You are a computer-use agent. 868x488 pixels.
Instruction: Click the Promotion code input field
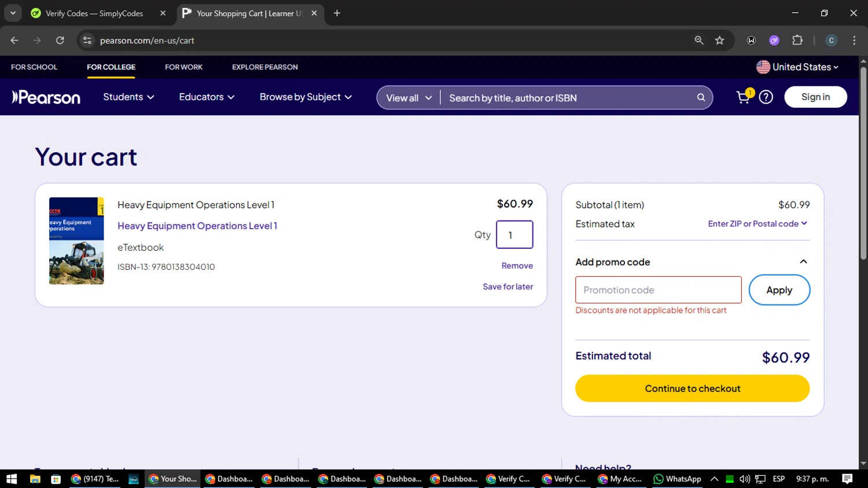(658, 290)
